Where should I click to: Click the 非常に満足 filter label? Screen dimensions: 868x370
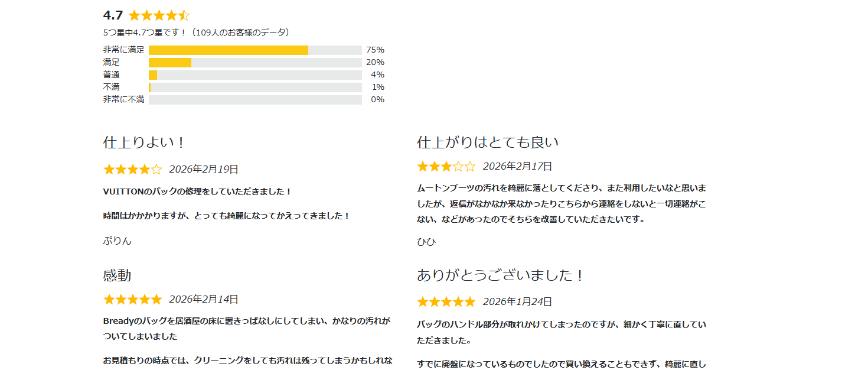123,50
